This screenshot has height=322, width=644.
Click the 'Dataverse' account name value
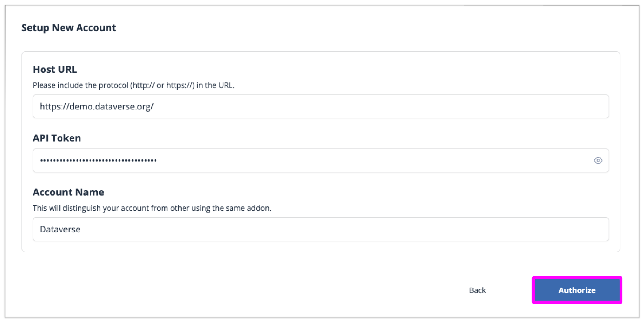click(60, 229)
